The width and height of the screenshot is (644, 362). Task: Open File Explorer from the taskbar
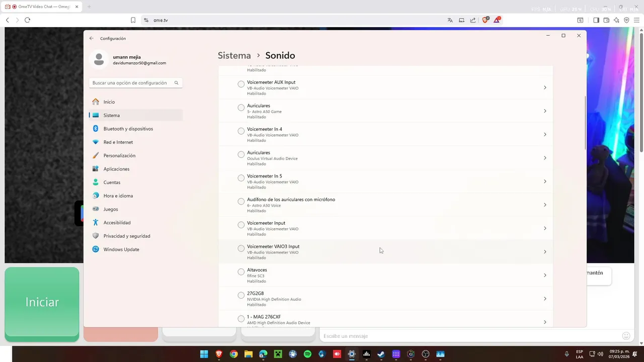coord(248,354)
